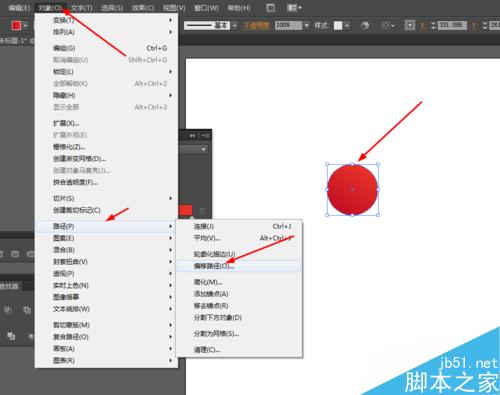Choose 实时上色(N) menu item
The height and width of the screenshot is (395, 500).
pyautogui.click(x=106, y=285)
